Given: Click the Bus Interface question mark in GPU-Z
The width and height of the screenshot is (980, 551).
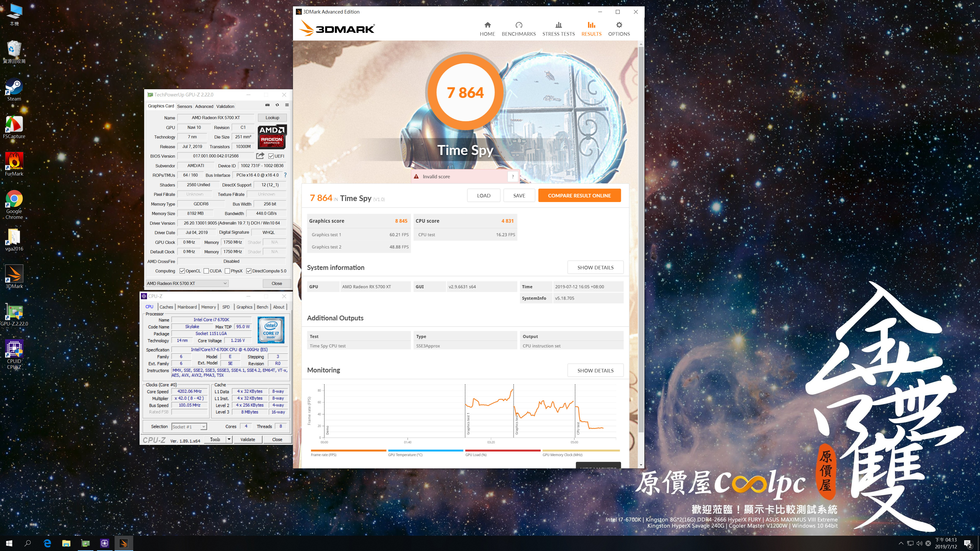Looking at the screenshot, I should coord(285,175).
